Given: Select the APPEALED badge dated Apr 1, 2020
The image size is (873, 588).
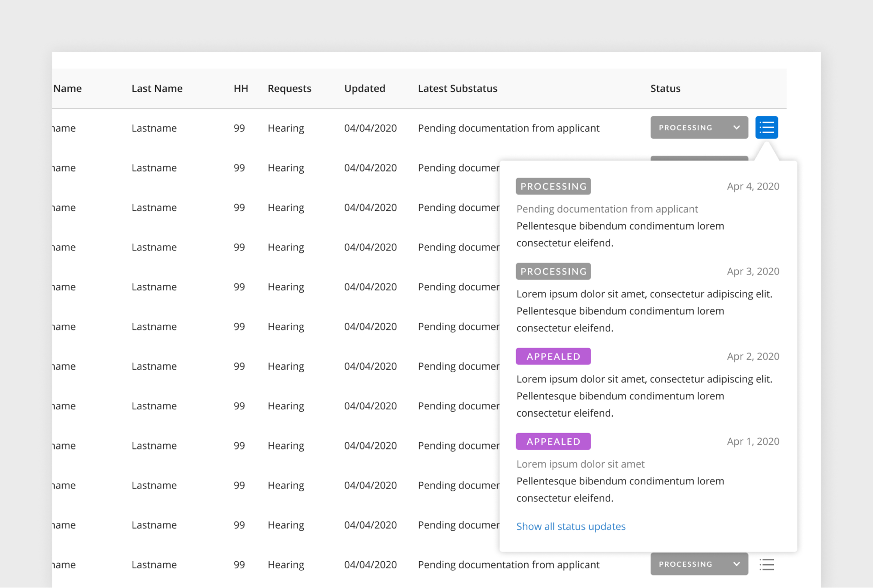Looking at the screenshot, I should point(553,441).
